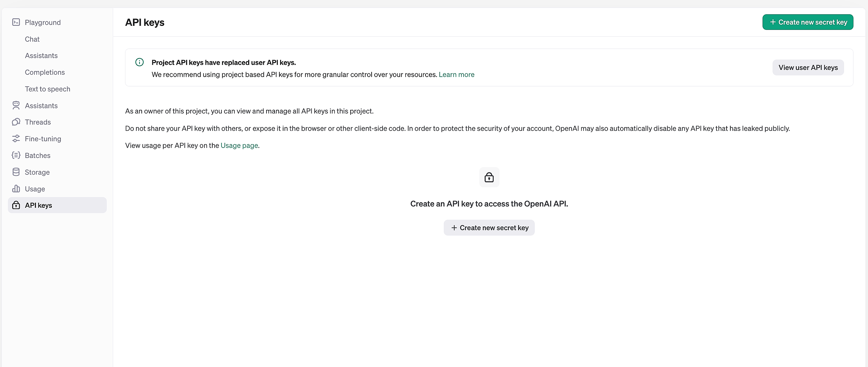Click the Assistants robot icon

(x=16, y=106)
